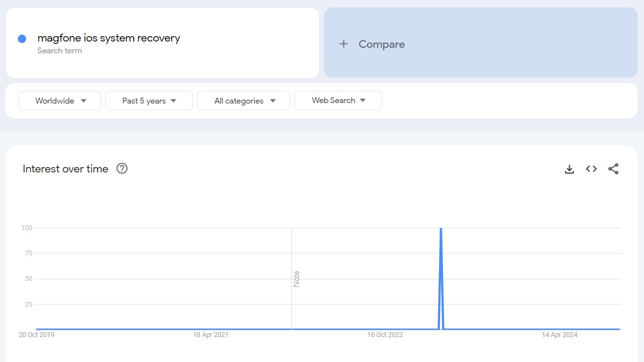Click the 50 y-axis value
The height and width of the screenshot is (362, 644).
[28, 278]
